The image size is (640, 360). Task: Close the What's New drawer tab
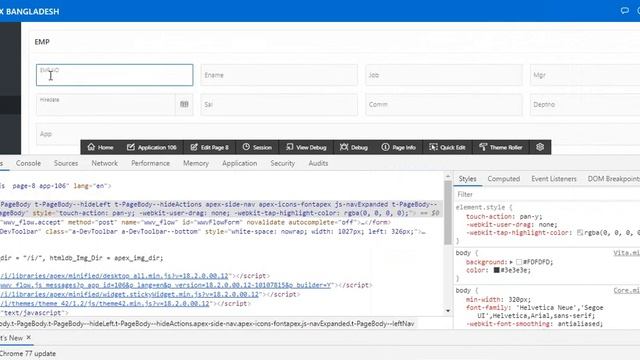pos(29,338)
